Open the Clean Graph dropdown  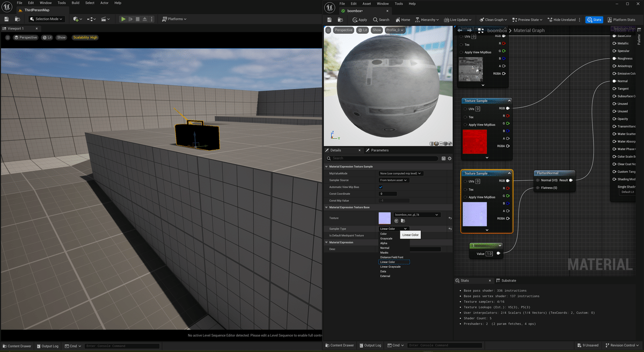494,20
